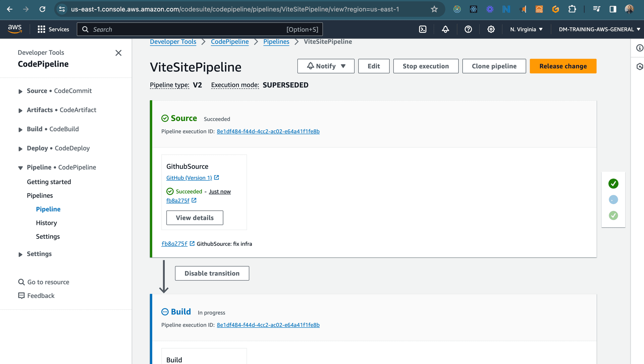Click the Source stage heading
This screenshot has width=644, height=364.
point(184,118)
